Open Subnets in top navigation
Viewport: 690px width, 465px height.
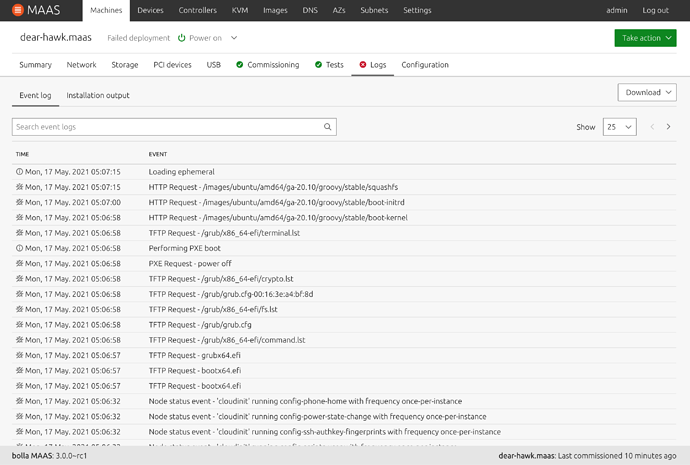[372, 10]
